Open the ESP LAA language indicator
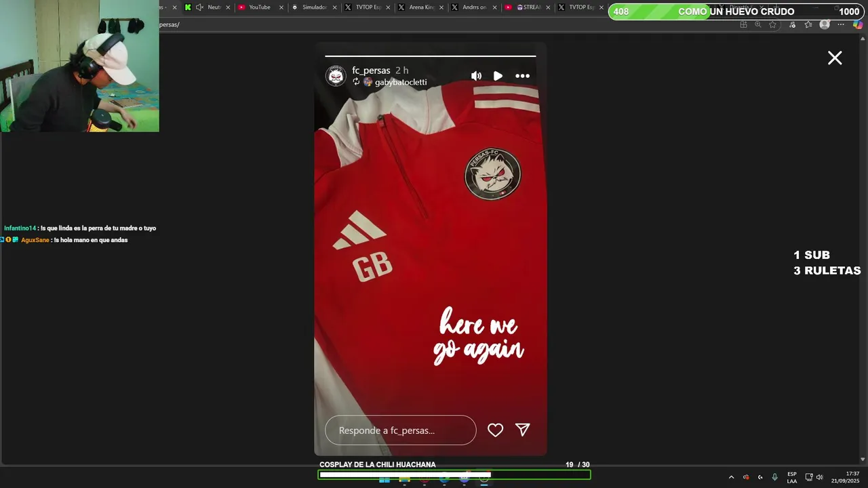Viewport: 868px width, 488px height. (792, 477)
